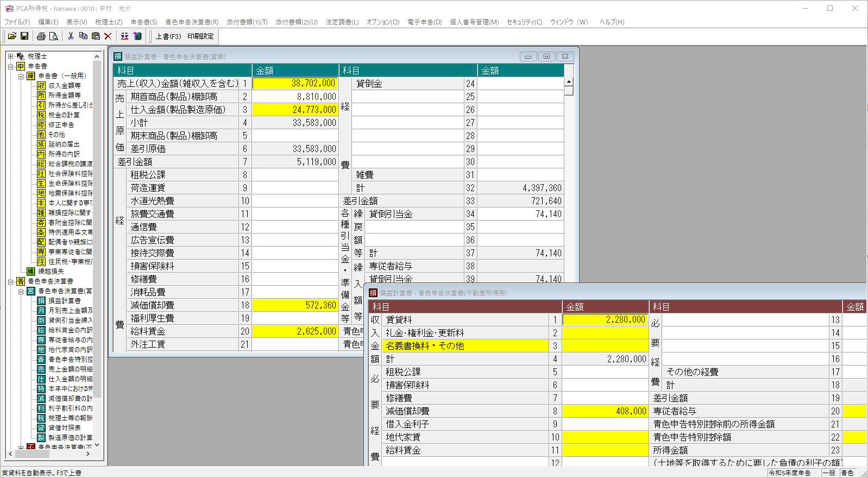Click the calculator toolbar icon
This screenshot has width=868, height=478.
(x=137, y=36)
